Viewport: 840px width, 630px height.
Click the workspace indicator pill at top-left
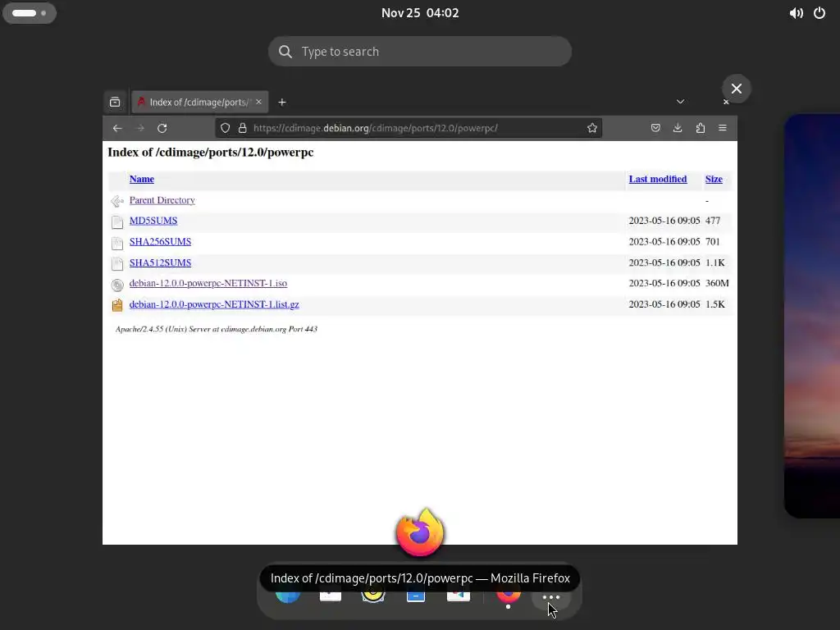point(30,13)
